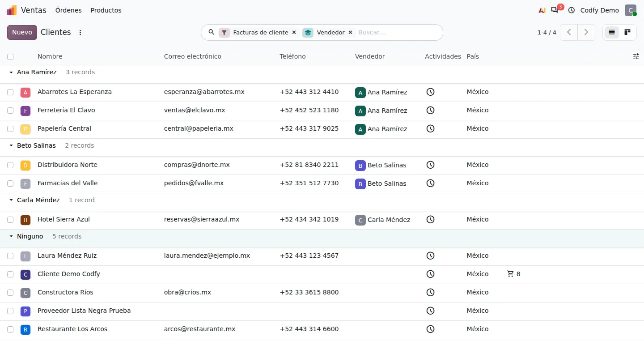Viewport: 644px width, 358px height.
Task: Open the AI assistant icon in top bar
Action: pyautogui.click(x=542, y=10)
